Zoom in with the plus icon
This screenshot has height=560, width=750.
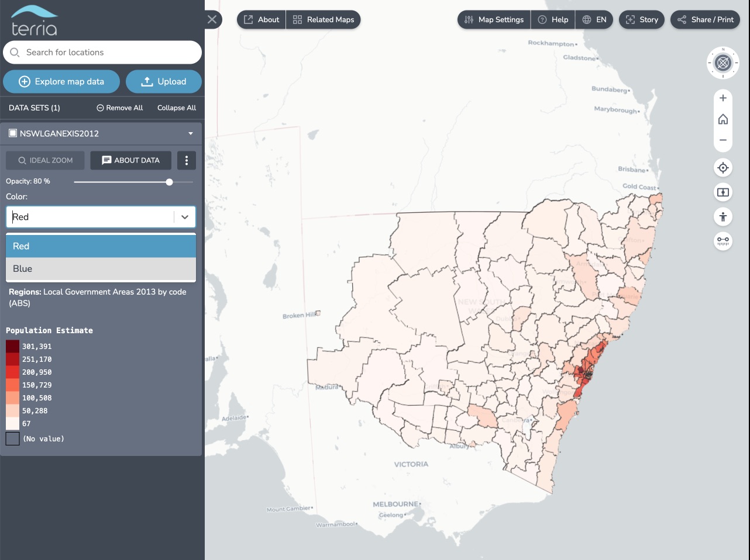click(723, 98)
